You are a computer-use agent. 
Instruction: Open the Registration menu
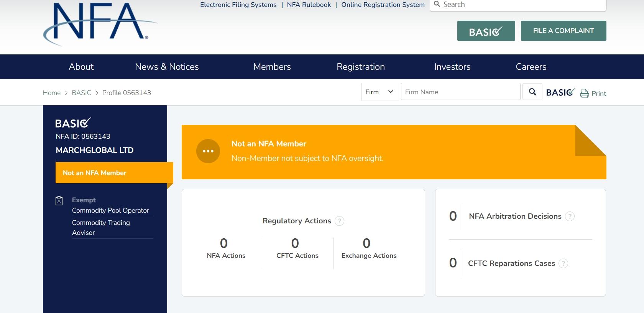(361, 67)
